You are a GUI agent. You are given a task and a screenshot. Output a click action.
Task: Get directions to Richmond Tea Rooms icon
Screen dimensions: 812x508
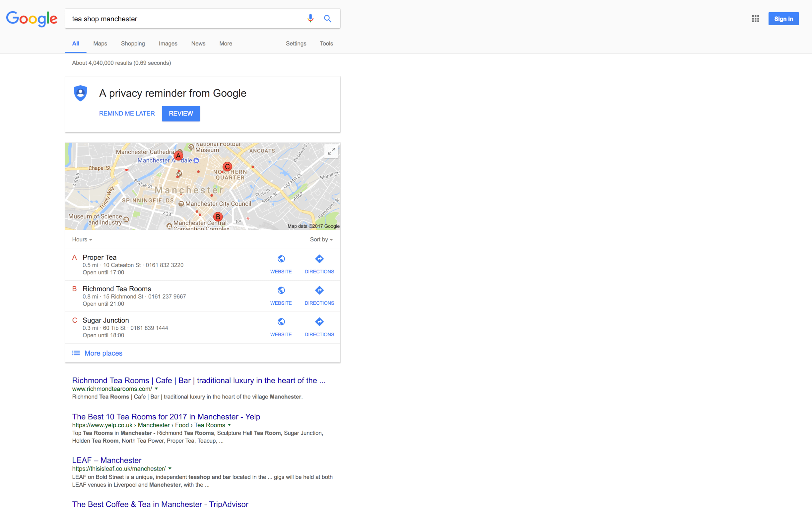coord(319,290)
